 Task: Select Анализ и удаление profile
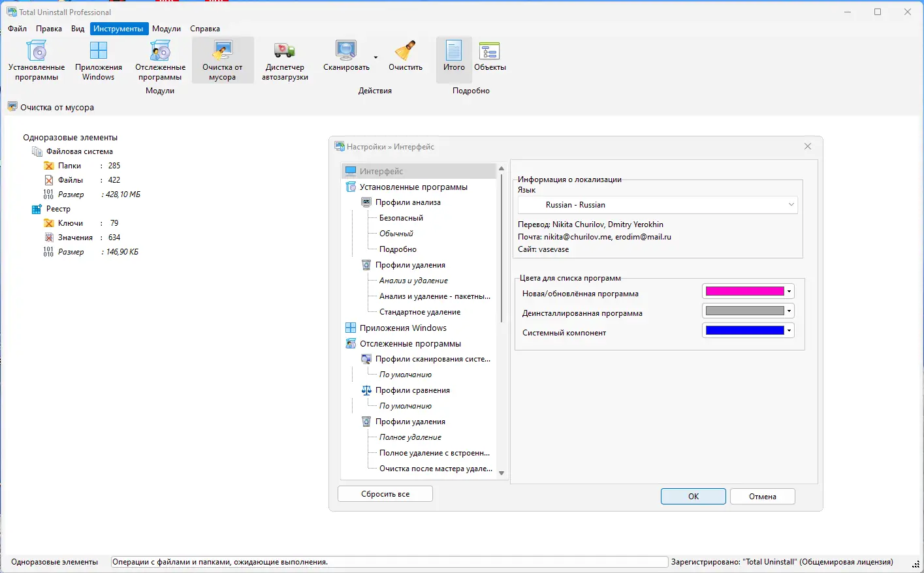point(414,281)
